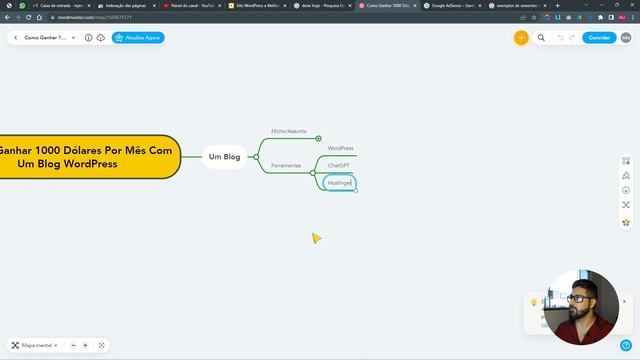
Task: Select the yellow root topic node
Action: coord(90,157)
